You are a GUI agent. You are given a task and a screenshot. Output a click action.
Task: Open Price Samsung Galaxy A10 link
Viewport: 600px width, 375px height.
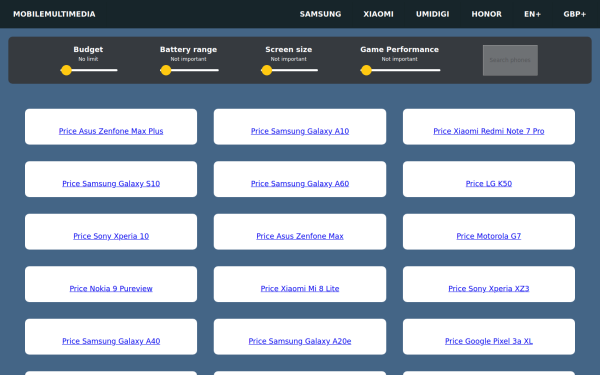pos(300,131)
